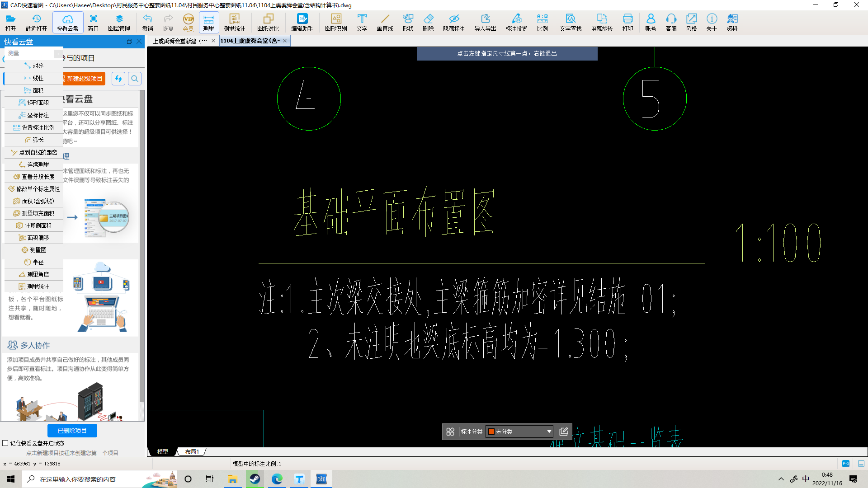
Task: Select 查看分段长度 option
Action: [x=34, y=177]
